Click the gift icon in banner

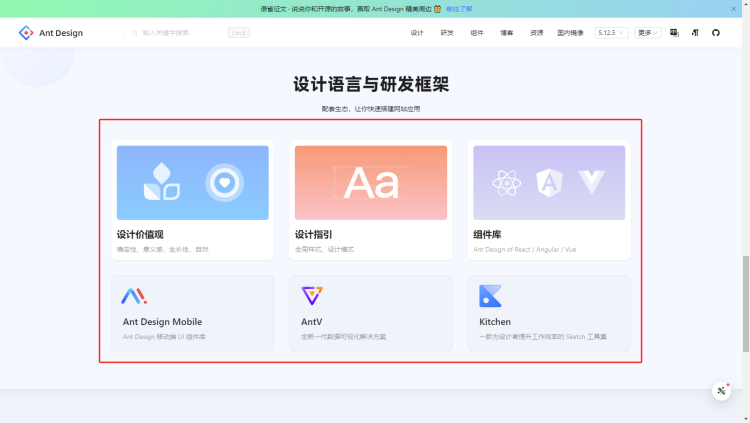[437, 9]
